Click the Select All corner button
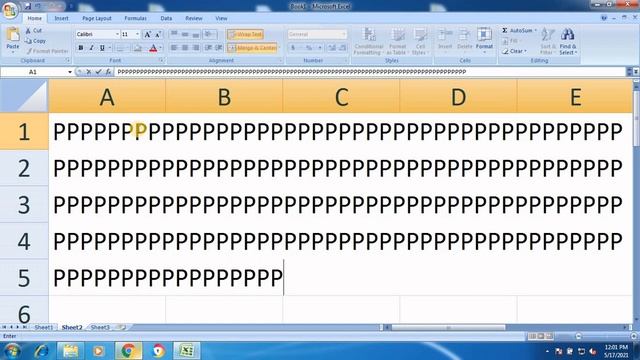 24,96
